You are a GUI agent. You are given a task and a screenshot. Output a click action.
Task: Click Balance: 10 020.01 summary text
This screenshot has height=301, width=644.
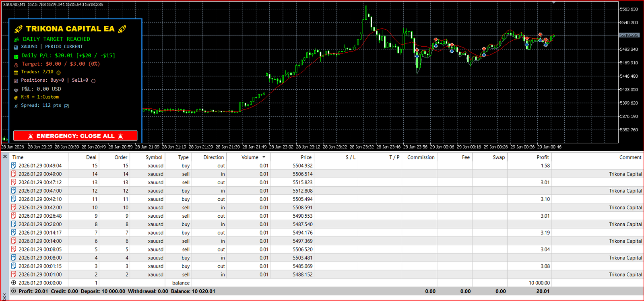tap(193, 291)
